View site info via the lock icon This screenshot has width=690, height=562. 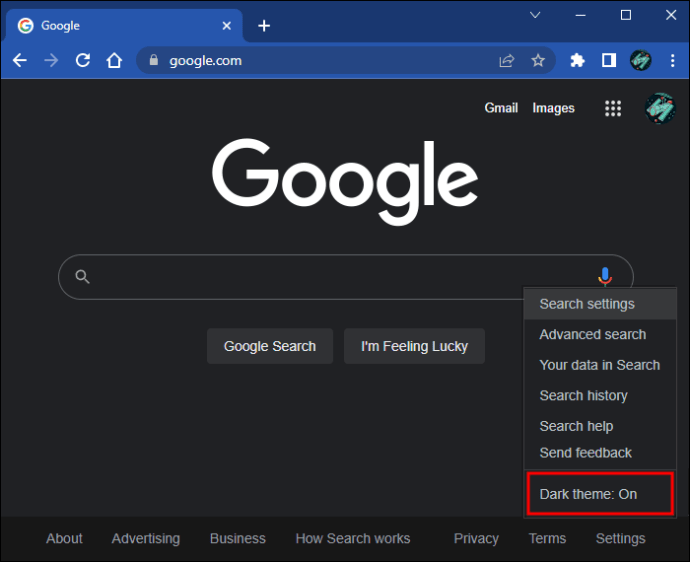(154, 59)
